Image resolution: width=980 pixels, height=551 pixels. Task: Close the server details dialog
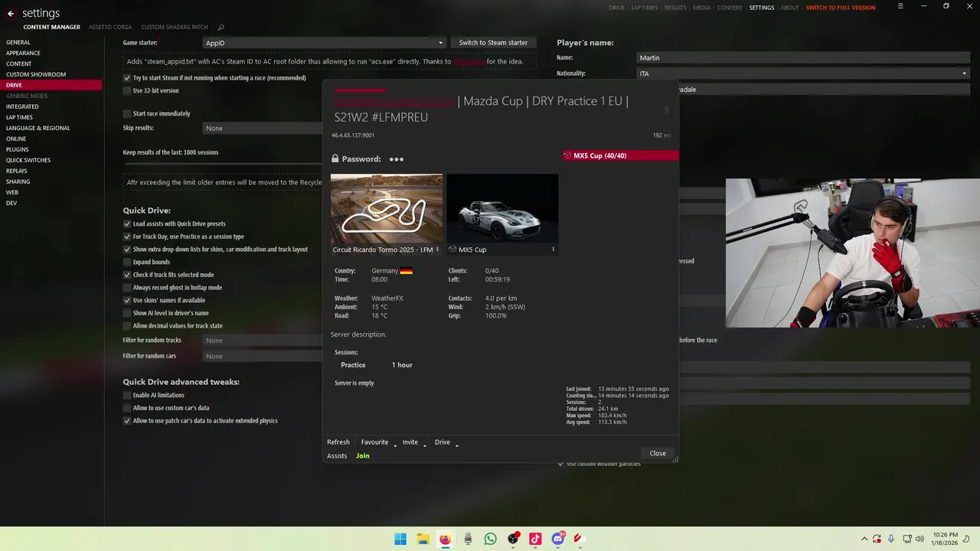coord(658,453)
